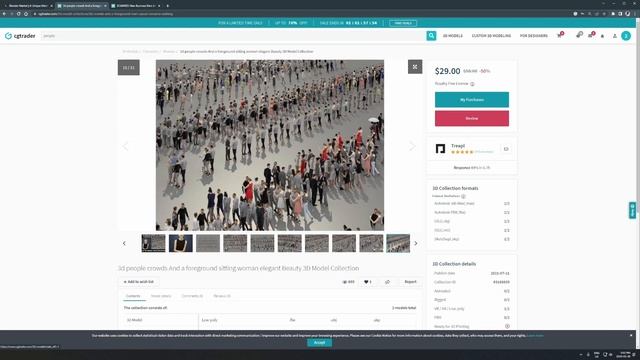Click the person profile icon in header
Image resolution: width=640 pixels, height=360 pixels.
click(x=615, y=36)
